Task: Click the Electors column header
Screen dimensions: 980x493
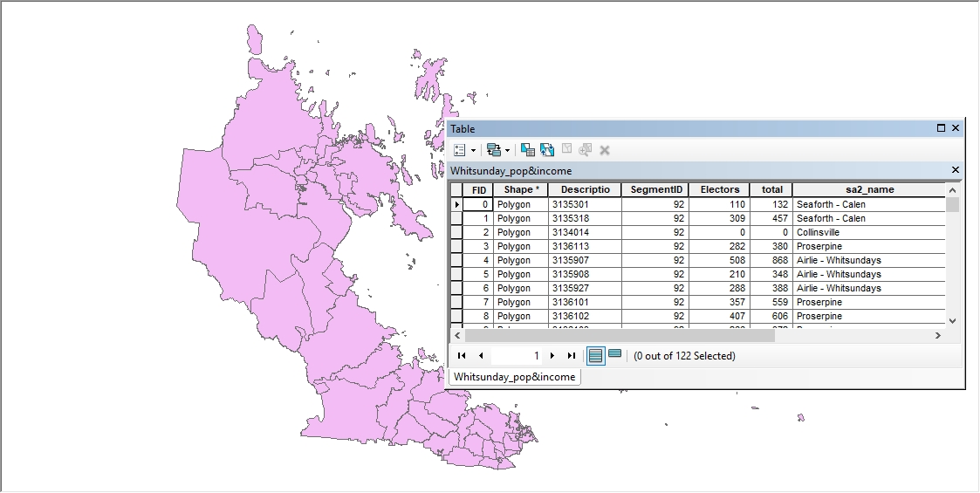Action: point(719,190)
